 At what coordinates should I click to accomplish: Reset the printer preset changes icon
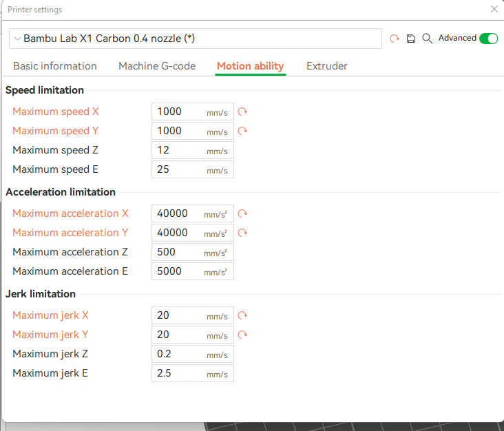point(395,39)
